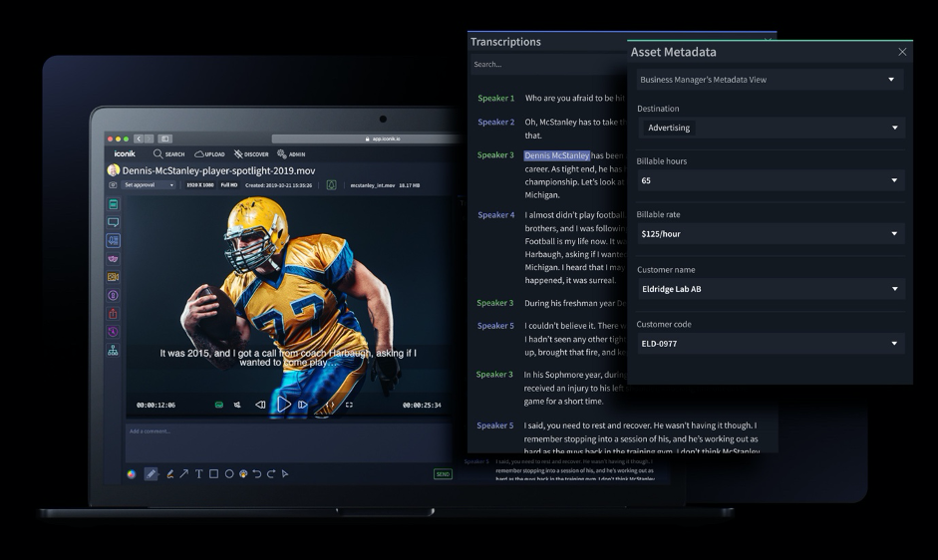Select the rectangle shape tool
Image resolution: width=938 pixels, height=560 pixels.
213,474
